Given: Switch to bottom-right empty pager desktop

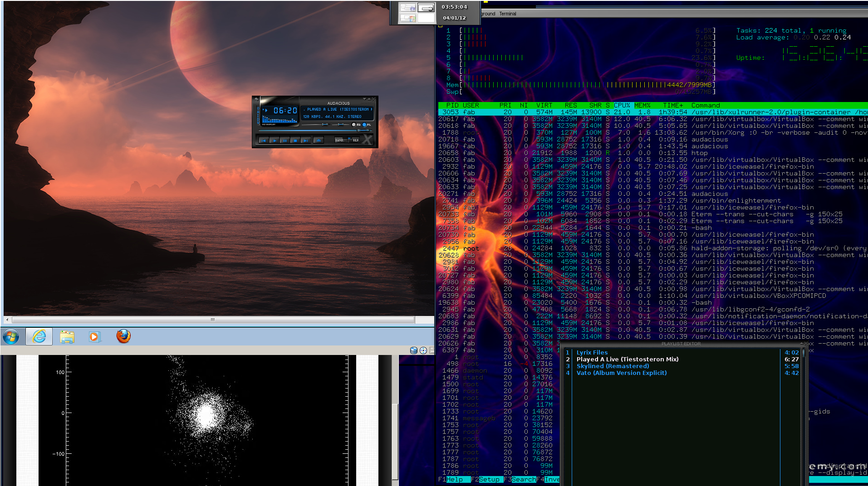Looking at the screenshot, I should (x=426, y=18).
